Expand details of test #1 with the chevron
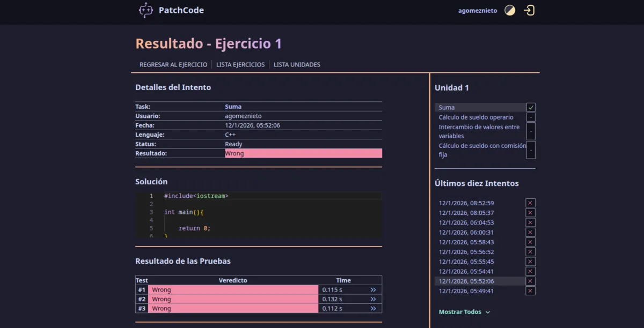The width and height of the screenshot is (644, 328). coord(372,289)
